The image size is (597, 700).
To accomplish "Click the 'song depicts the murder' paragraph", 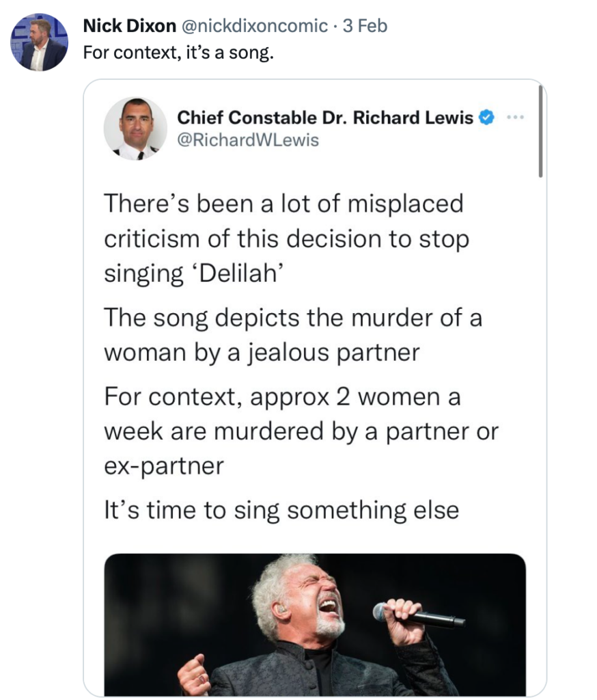I will point(292,335).
